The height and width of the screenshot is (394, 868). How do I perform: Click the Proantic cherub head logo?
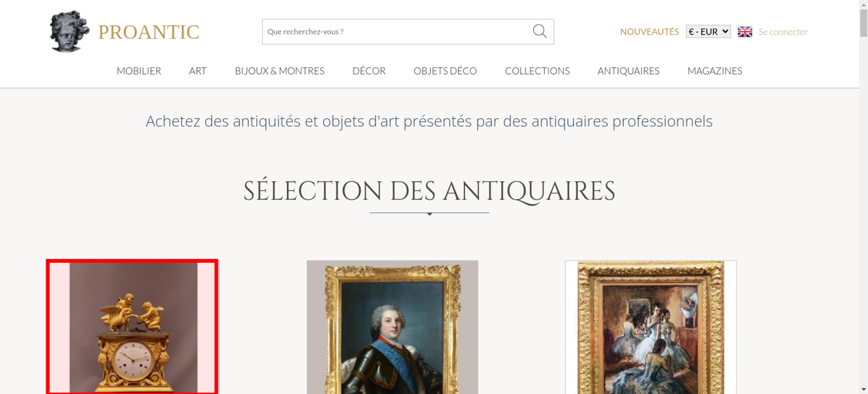click(69, 31)
